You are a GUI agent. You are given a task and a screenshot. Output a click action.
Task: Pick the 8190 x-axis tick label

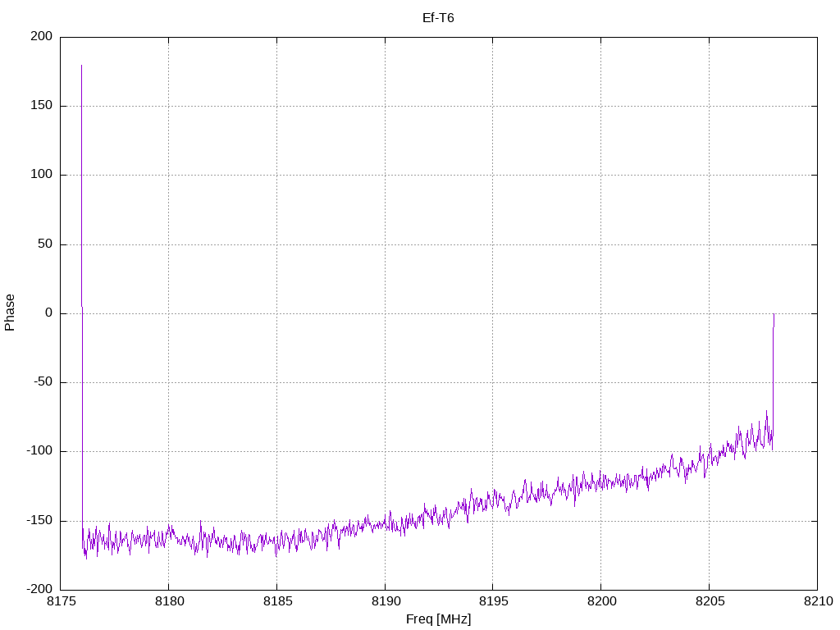tap(385, 601)
